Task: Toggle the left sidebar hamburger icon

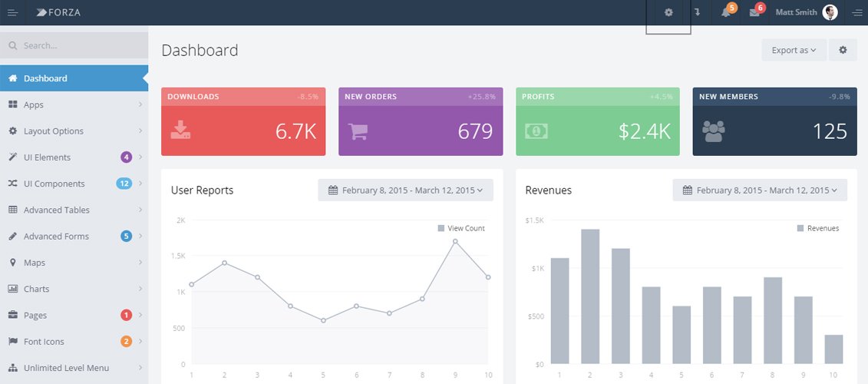Action: pyautogui.click(x=12, y=12)
